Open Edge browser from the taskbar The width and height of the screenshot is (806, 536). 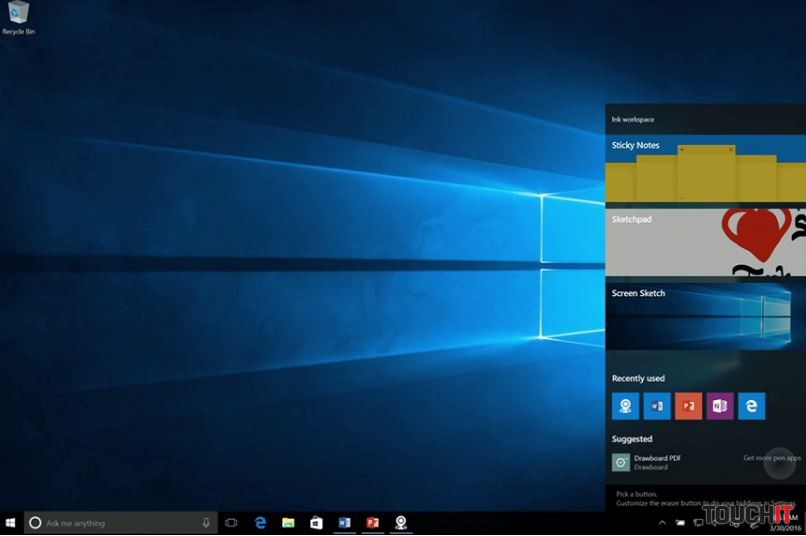(260, 523)
